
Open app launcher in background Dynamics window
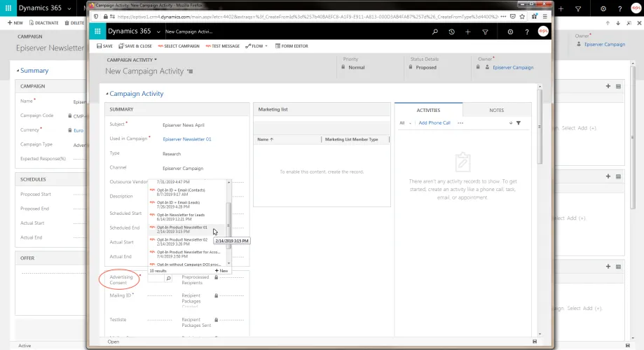(x=8, y=8)
